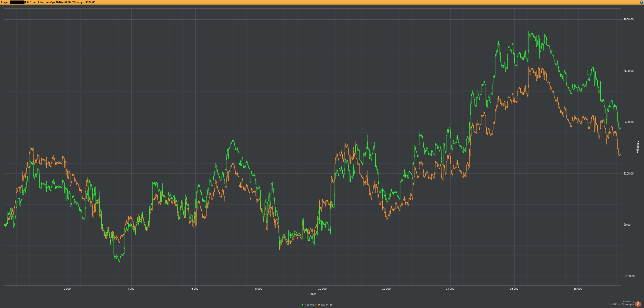The width and height of the screenshot is (644, 308).
Task: Click the $800,00 y-axis label
Action: 628,19
